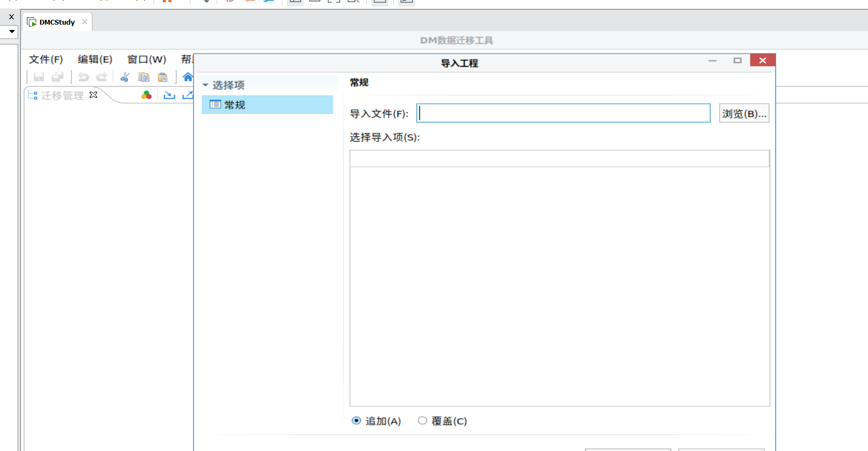868x451 pixels.
Task: Select the 覆盖(C) radio button
Action: (423, 421)
